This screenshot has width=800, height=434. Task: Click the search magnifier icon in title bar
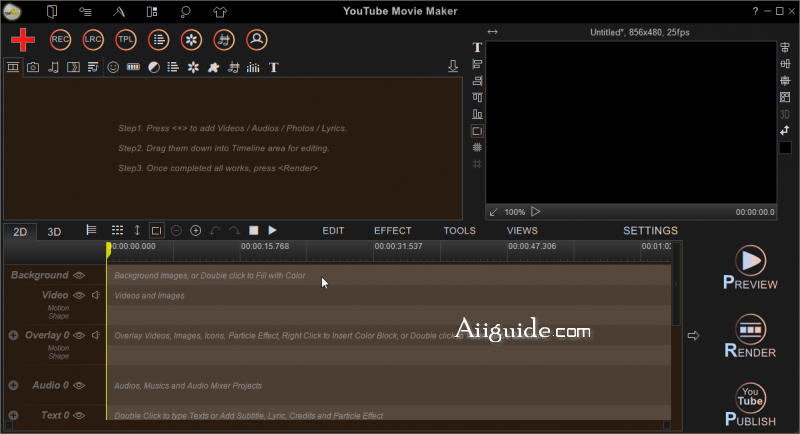tap(185, 11)
